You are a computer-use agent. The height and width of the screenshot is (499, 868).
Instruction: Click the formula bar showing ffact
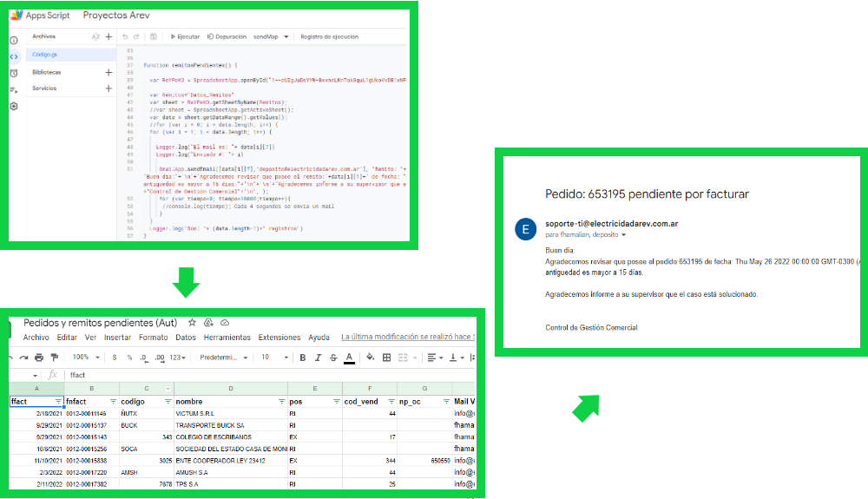pos(271,375)
